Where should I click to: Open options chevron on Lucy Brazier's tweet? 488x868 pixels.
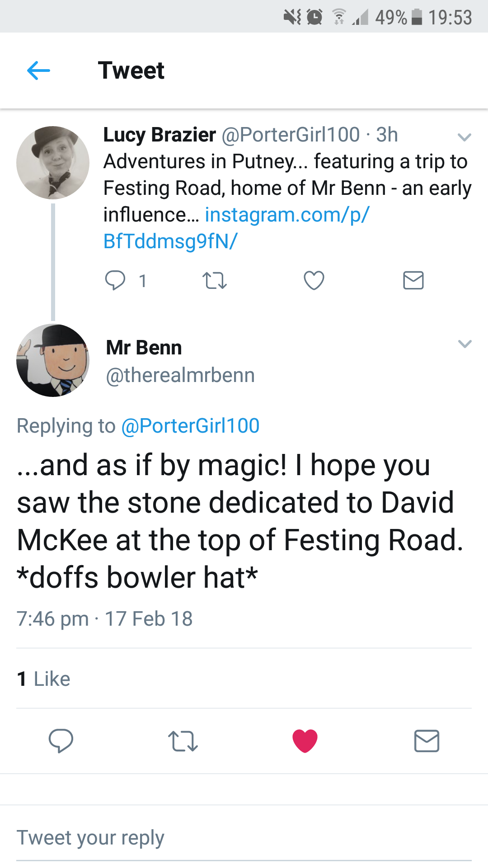click(x=464, y=137)
